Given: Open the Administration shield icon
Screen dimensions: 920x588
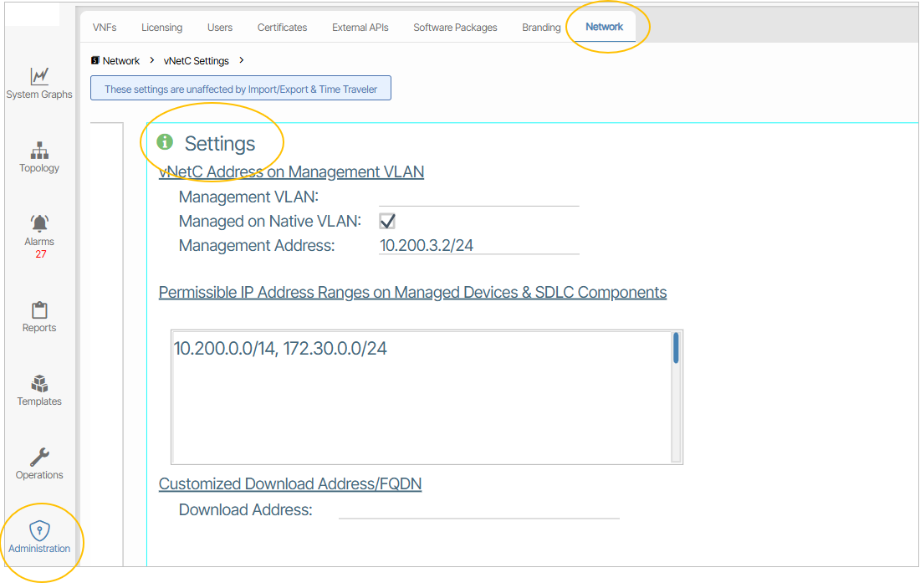Looking at the screenshot, I should click(x=39, y=531).
